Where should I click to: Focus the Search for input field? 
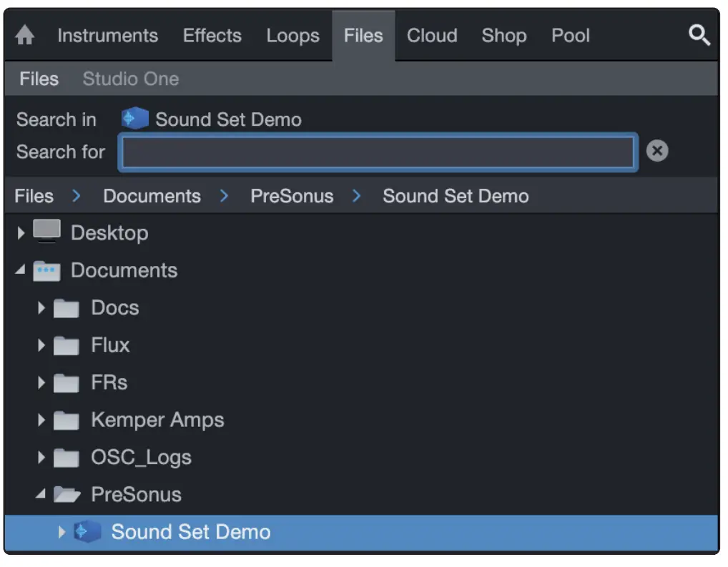coord(377,152)
